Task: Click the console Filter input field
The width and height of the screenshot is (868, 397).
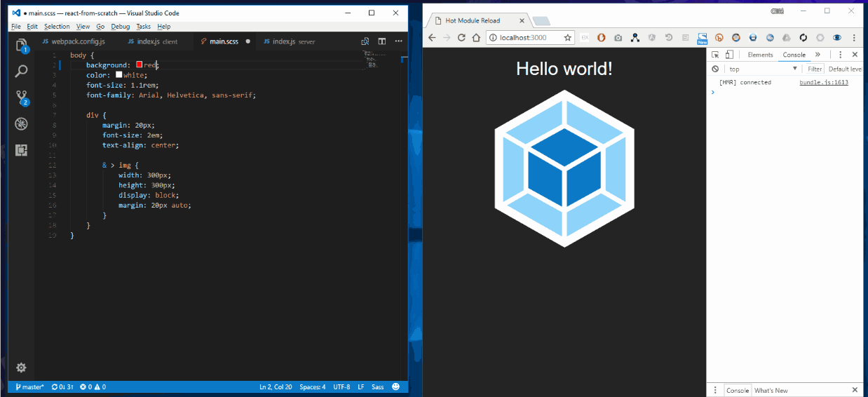Action: coord(814,69)
